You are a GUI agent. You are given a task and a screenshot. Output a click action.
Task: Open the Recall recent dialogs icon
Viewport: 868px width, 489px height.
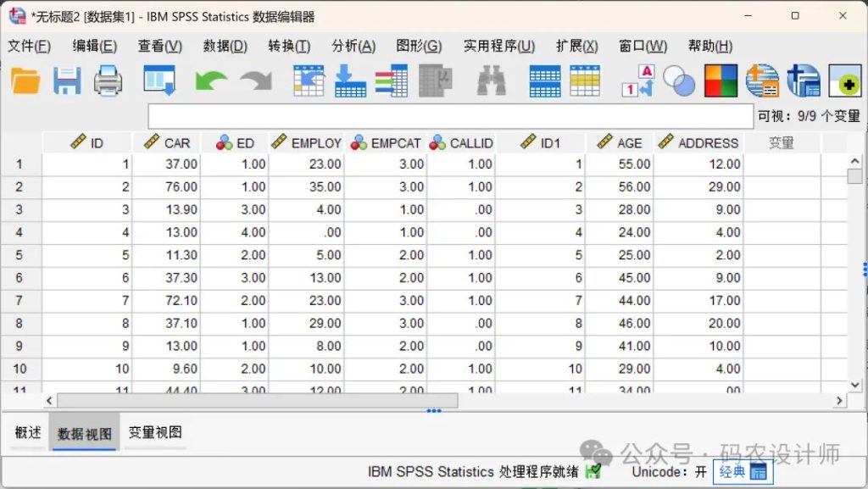159,81
